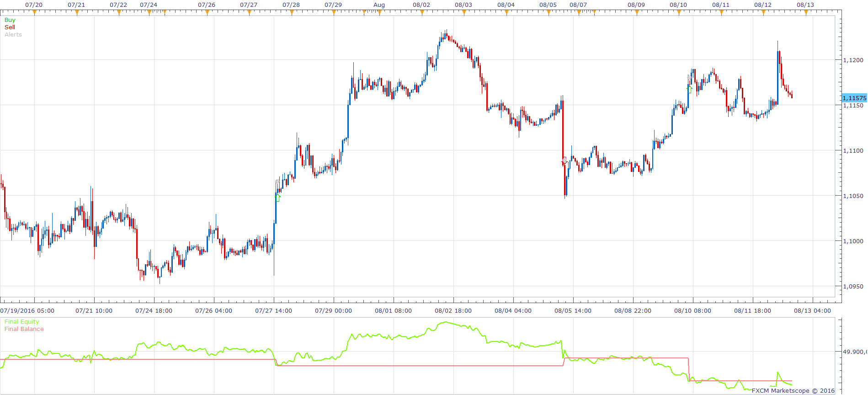This screenshot has height=395, width=868.
Task: Click the orange marker under 08/11
Action: coord(721,12)
